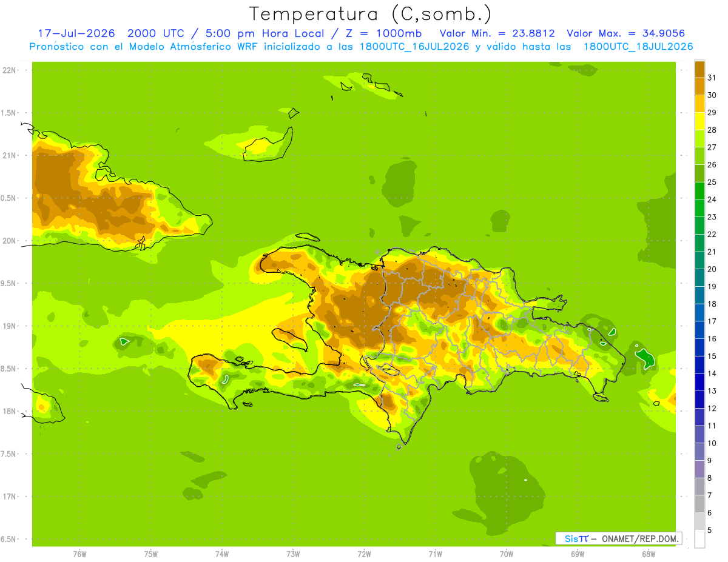Click the "17N" latitude axis label
The height and width of the screenshot is (562, 728).
[x=8, y=497]
